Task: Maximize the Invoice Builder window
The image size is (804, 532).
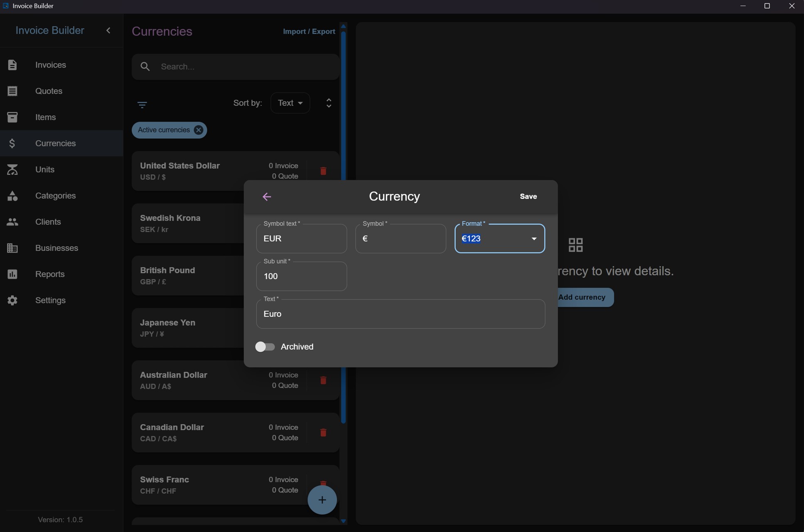Action: tap(767, 6)
